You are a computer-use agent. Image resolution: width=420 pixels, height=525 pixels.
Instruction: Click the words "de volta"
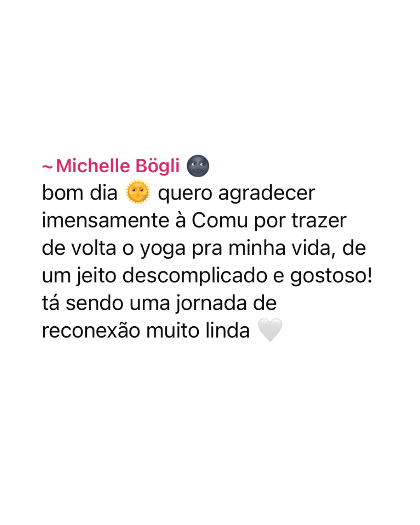click(x=79, y=248)
